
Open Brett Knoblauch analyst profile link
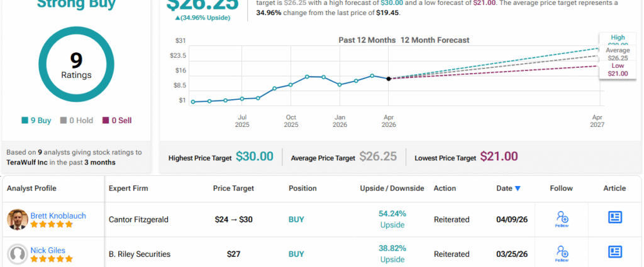click(58, 215)
